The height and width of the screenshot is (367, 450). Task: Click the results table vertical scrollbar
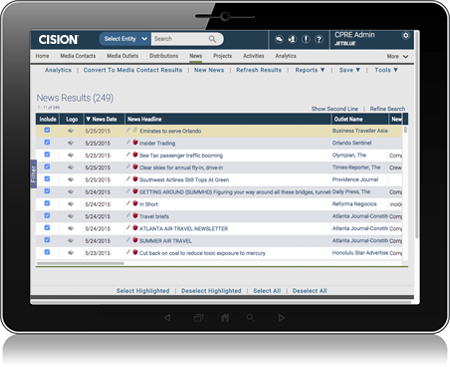(x=405, y=130)
